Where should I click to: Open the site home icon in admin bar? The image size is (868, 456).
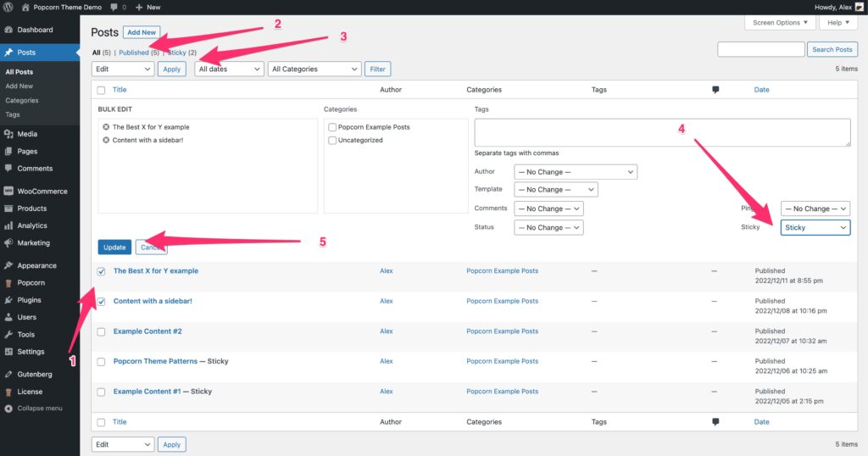pyautogui.click(x=25, y=7)
